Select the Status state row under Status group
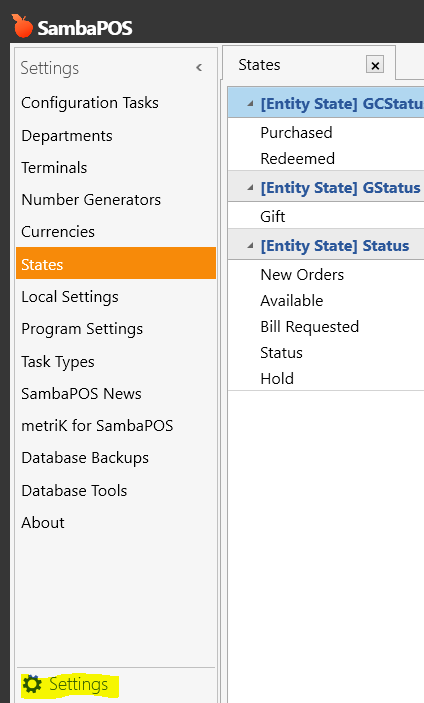424x703 pixels. pyautogui.click(x=326, y=352)
